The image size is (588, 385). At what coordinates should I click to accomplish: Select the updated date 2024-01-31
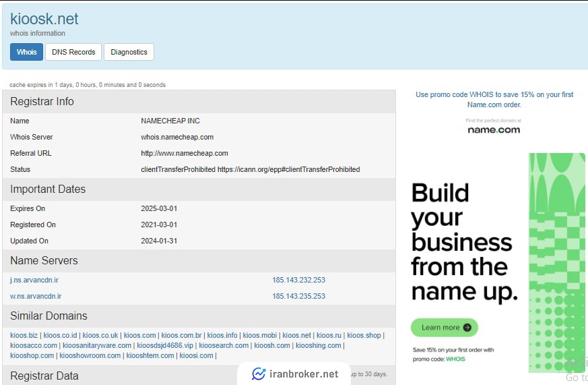[159, 241]
